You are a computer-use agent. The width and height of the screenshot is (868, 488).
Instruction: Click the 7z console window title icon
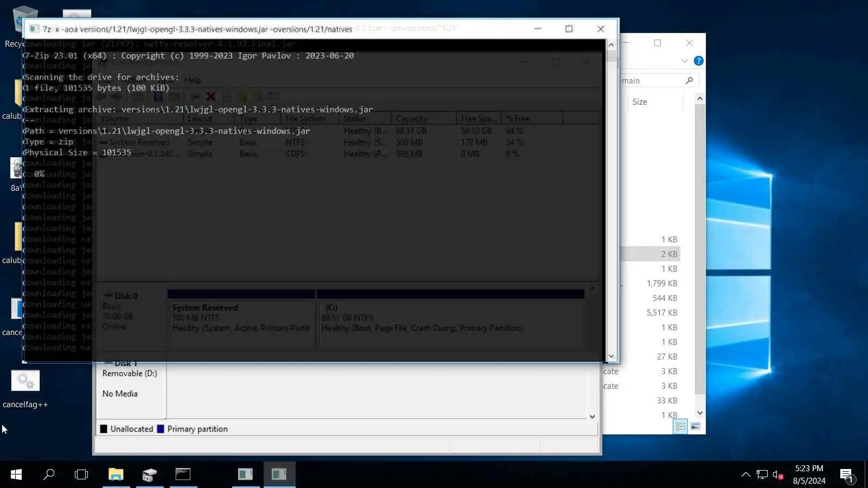coord(34,29)
